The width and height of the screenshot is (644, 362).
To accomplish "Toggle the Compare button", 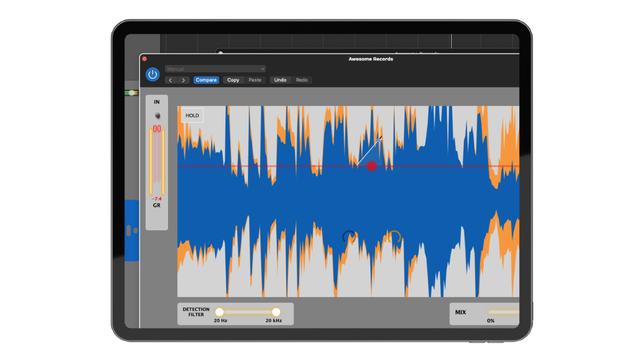I will [x=206, y=80].
